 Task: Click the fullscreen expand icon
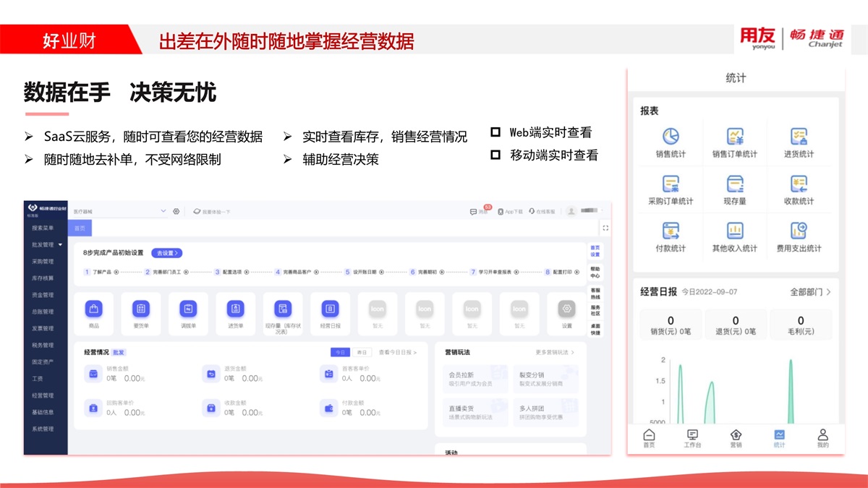[605, 228]
